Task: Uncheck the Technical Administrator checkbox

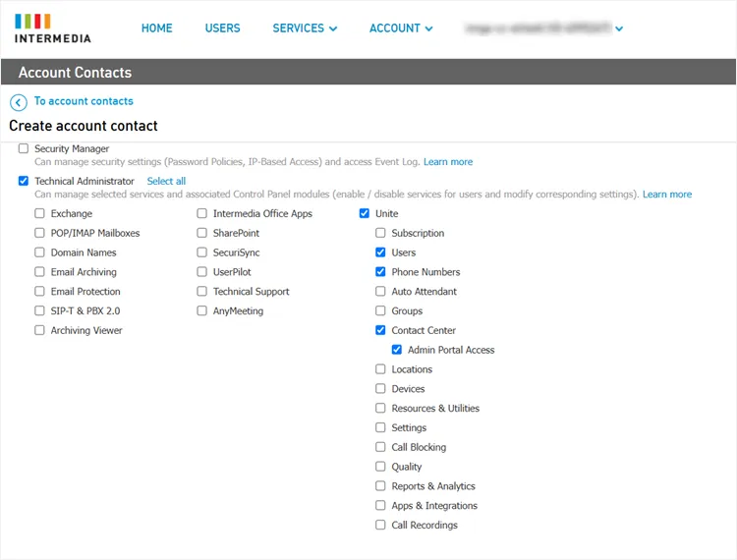Action: (23, 181)
